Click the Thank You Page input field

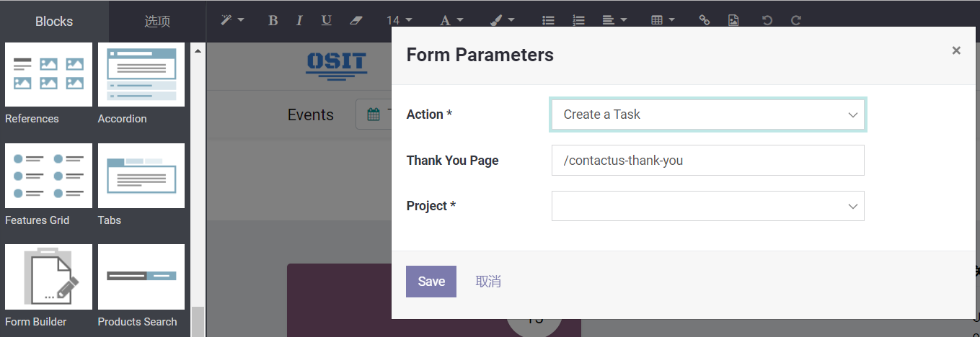(x=707, y=161)
